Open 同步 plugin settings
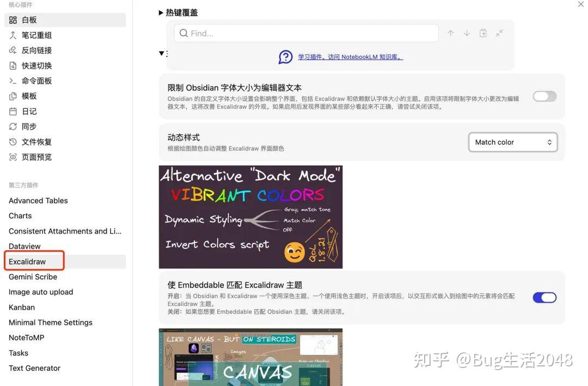588x386 pixels. coord(65,127)
